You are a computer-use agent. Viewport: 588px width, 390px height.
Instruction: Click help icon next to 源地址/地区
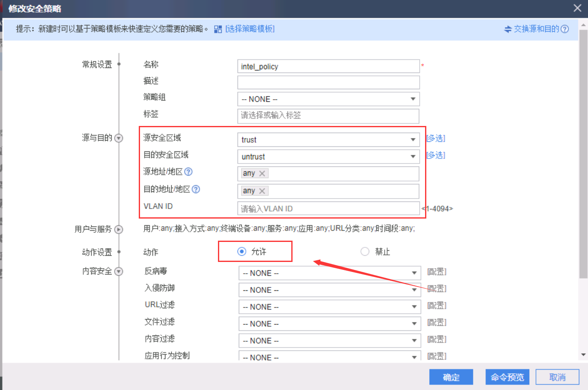tap(188, 172)
